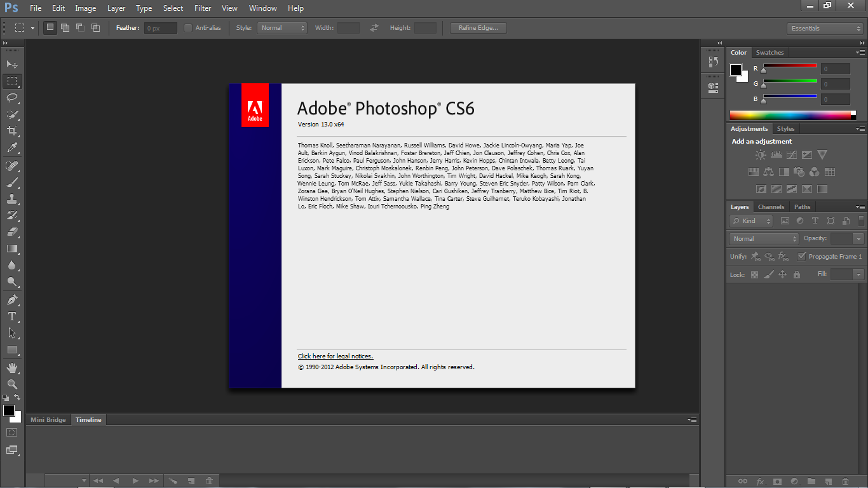The height and width of the screenshot is (488, 868).
Task: Open the legal notices link
Action: tap(336, 356)
